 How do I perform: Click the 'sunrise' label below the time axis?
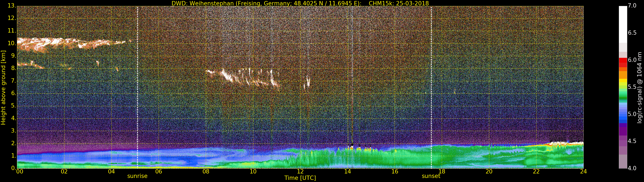tap(137, 176)
